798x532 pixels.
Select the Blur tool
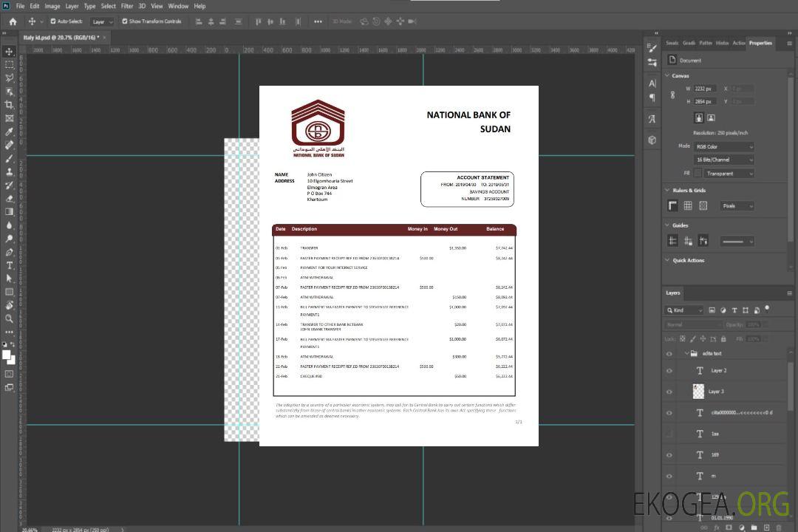9,225
